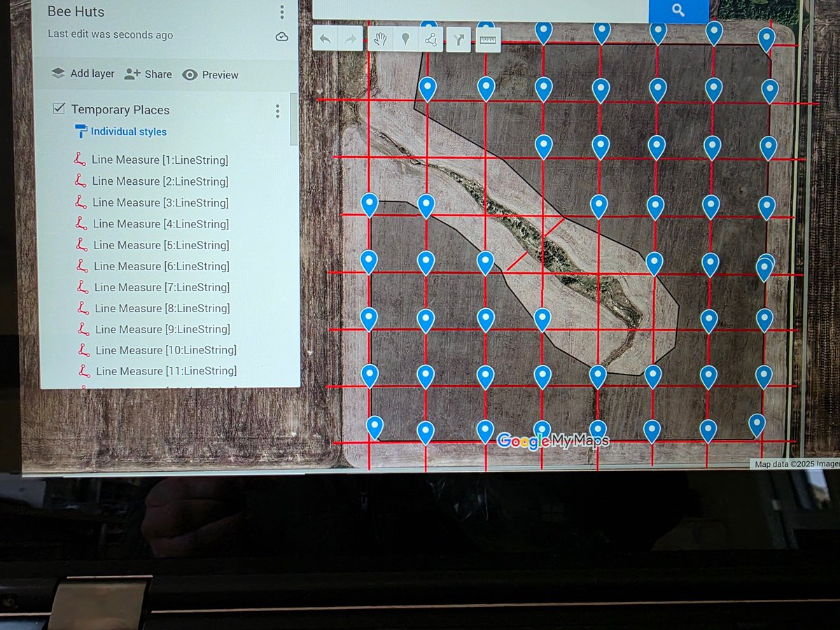Select Line Measure [11:LineString] in the list
Viewport: 840px width, 630px height.
pyautogui.click(x=163, y=370)
